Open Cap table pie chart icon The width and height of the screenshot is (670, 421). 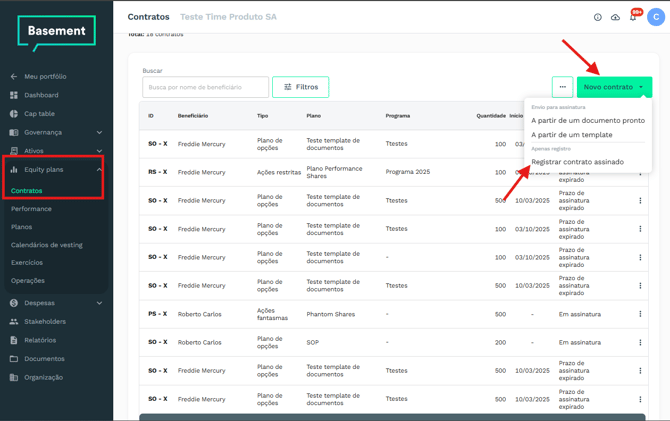coord(14,114)
